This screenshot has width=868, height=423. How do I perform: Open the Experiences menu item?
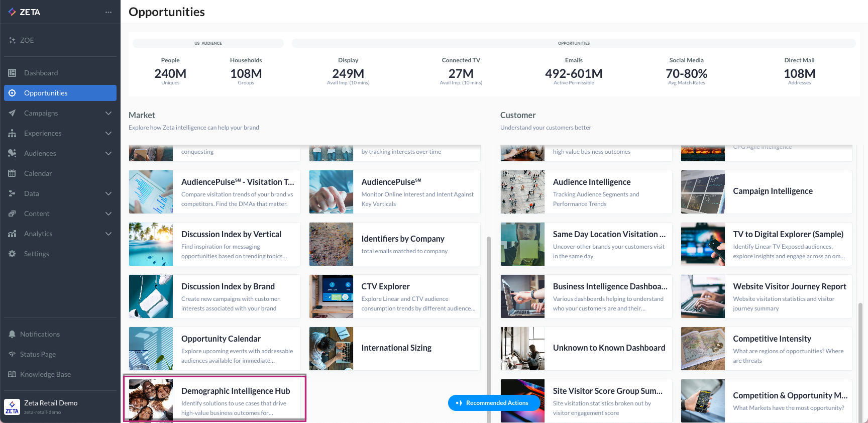[43, 133]
